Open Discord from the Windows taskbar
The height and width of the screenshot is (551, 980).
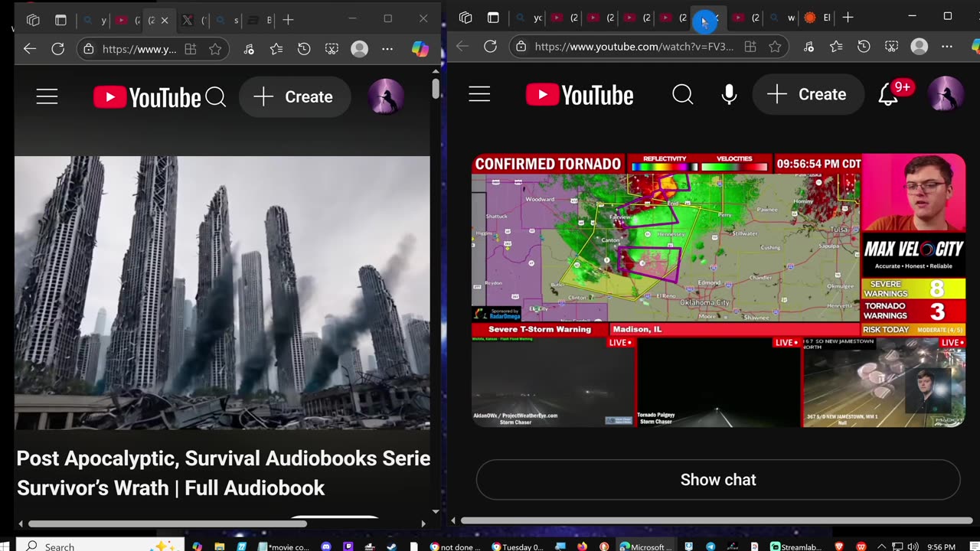[x=326, y=546]
